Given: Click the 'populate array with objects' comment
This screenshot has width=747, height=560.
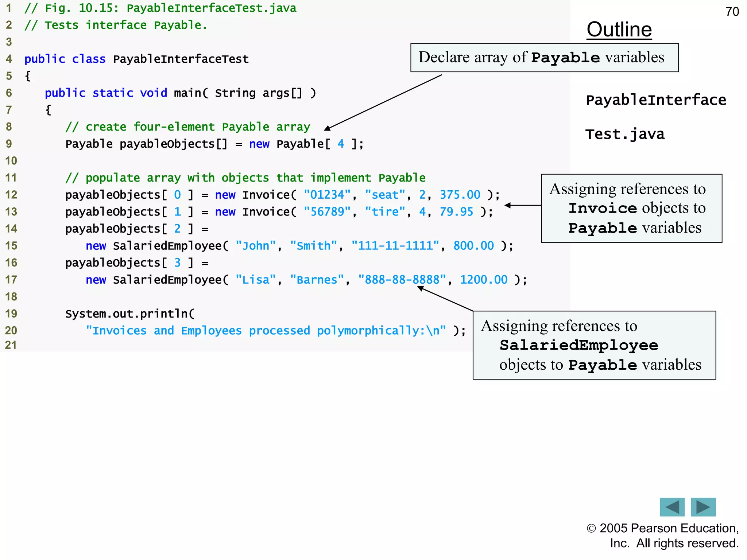Looking at the screenshot, I should (x=245, y=178).
